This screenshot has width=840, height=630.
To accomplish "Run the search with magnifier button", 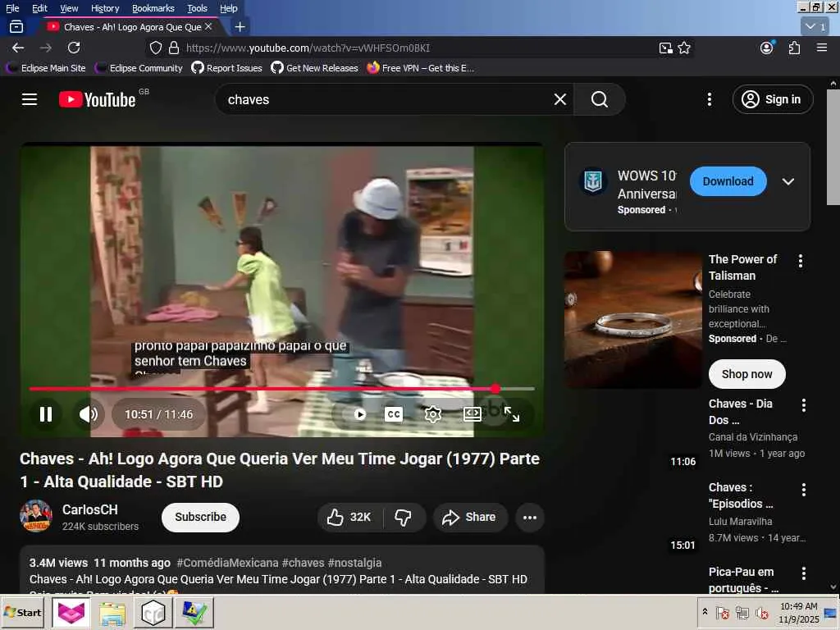I will (x=600, y=99).
